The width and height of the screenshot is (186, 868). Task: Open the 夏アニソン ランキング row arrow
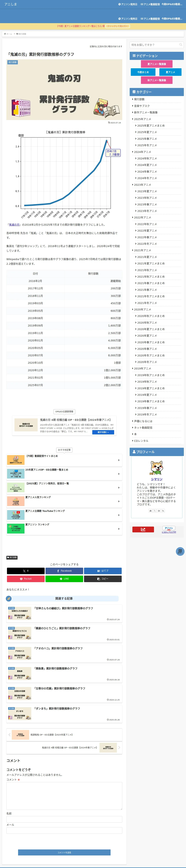118,529
